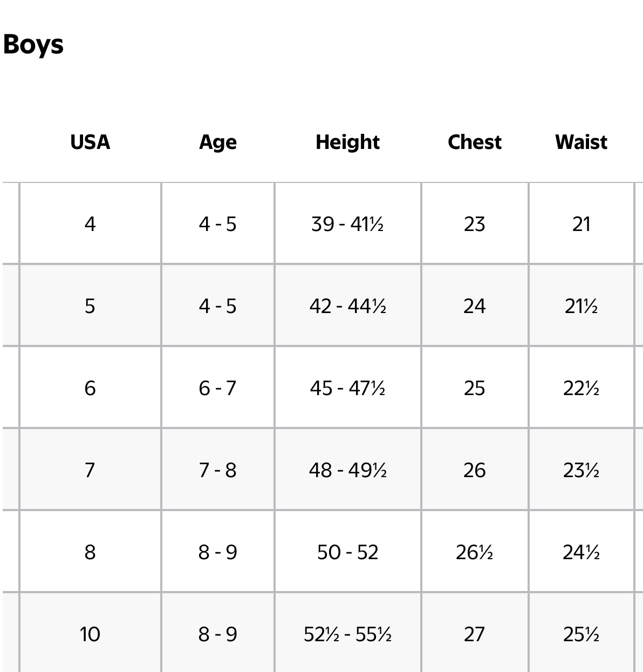This screenshot has width=643, height=672.
Task: Click height cell 50 - 52
Action: [348, 552]
